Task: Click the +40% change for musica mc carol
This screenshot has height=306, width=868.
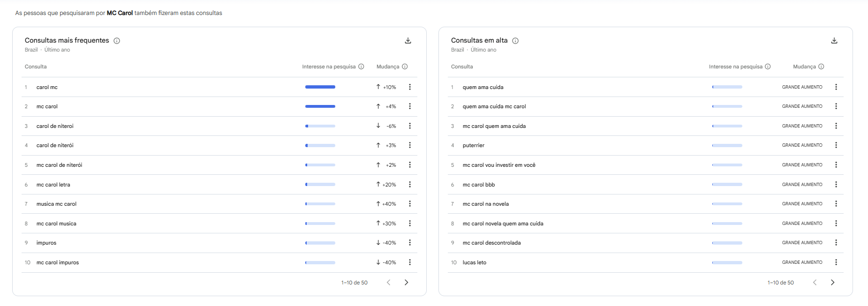Action: [386, 204]
